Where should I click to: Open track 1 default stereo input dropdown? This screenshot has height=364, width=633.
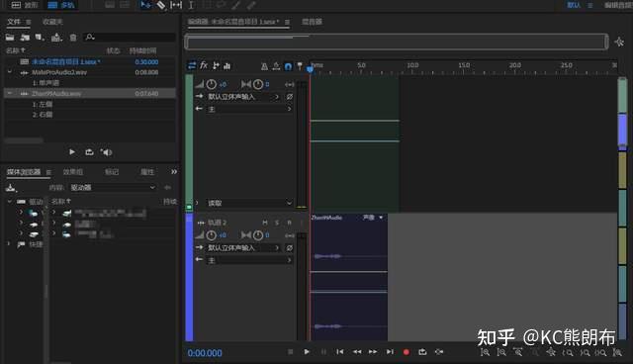(243, 97)
